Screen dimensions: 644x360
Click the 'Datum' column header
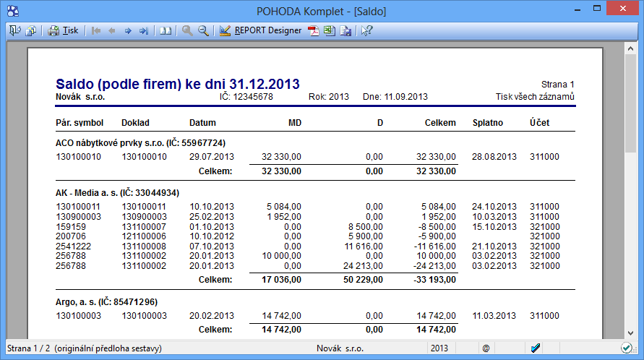(x=202, y=123)
